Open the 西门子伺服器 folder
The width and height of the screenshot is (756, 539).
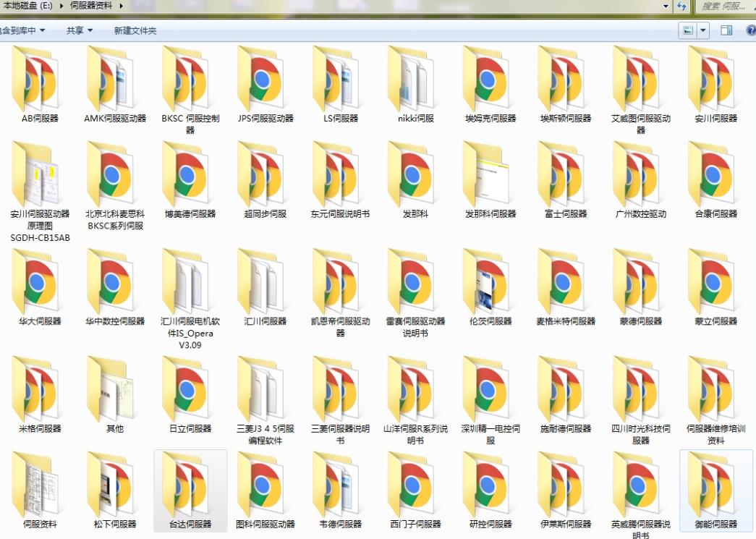point(415,485)
